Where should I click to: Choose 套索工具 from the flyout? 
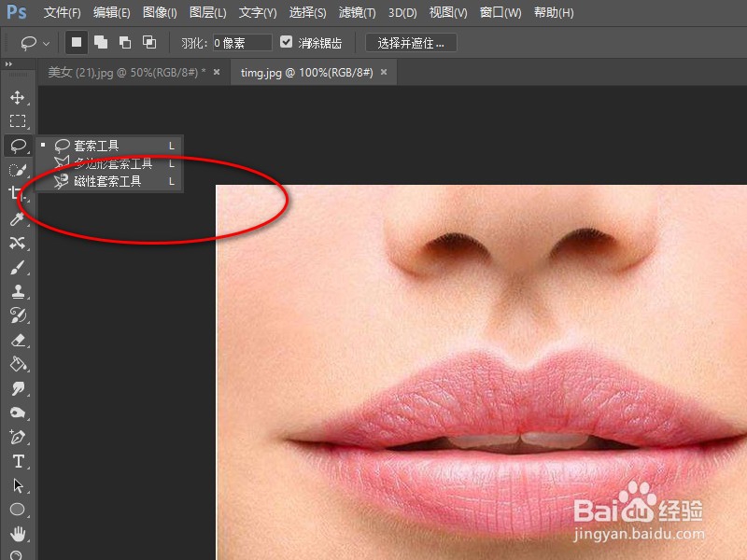[109, 146]
